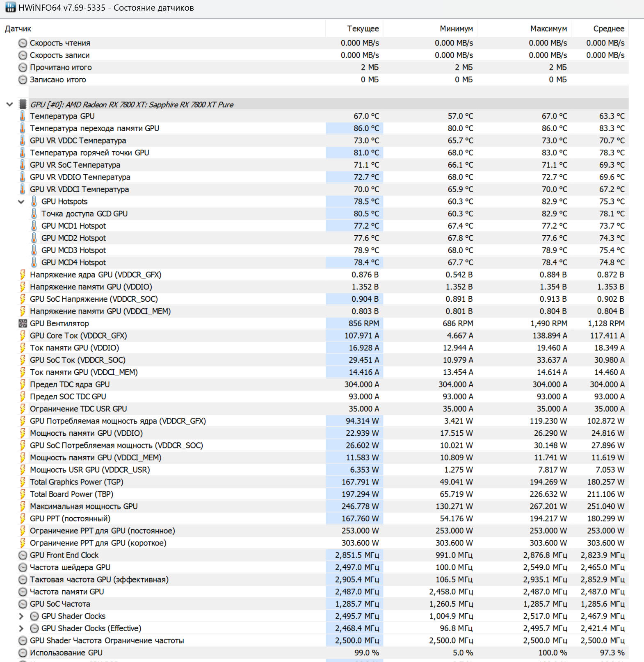
Task: Click Напряжение памяти GPU (VDDIO) label
Action: tap(91, 287)
